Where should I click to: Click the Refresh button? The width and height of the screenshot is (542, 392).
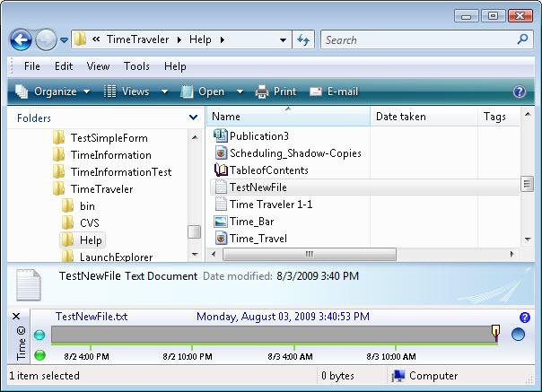[x=303, y=40]
